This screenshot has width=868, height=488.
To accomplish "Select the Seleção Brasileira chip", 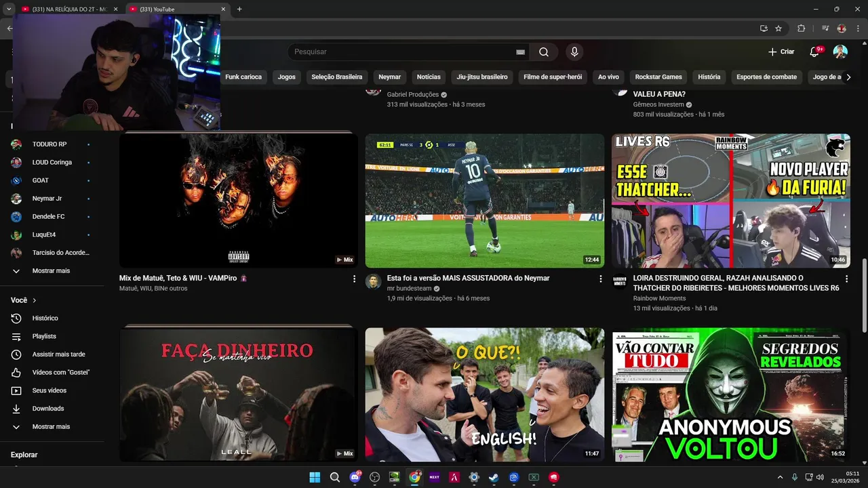I will (x=337, y=77).
